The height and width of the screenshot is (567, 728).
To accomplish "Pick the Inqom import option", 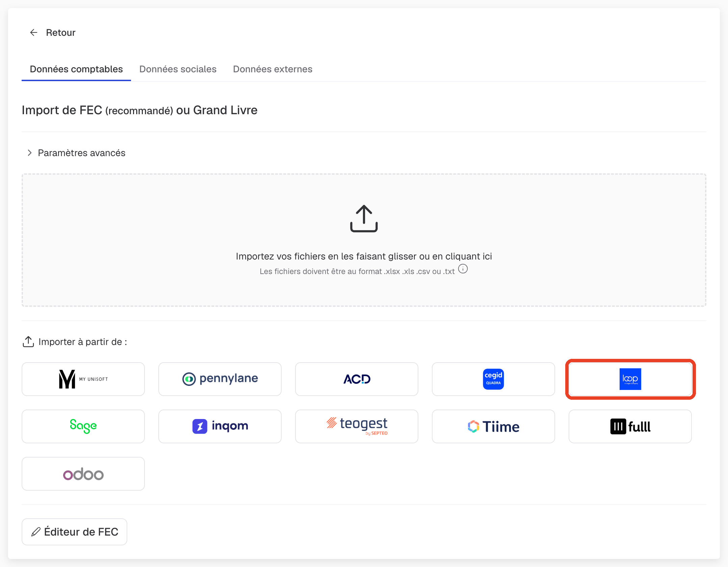I will pos(220,426).
